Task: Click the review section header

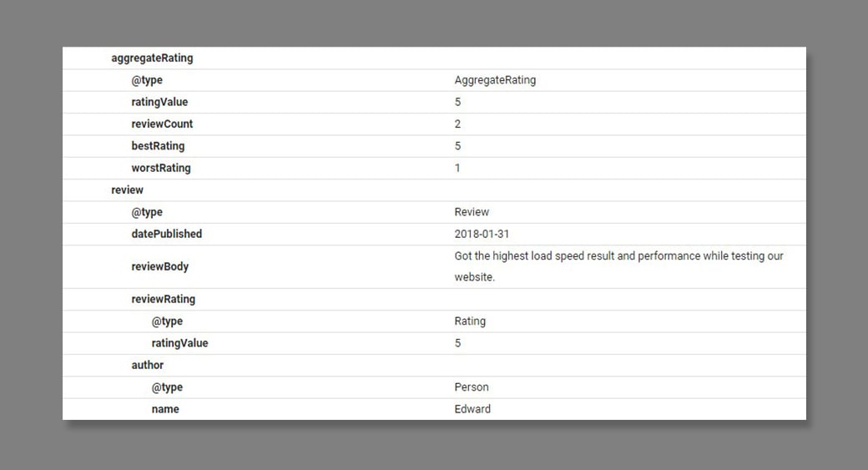Action: click(x=127, y=190)
